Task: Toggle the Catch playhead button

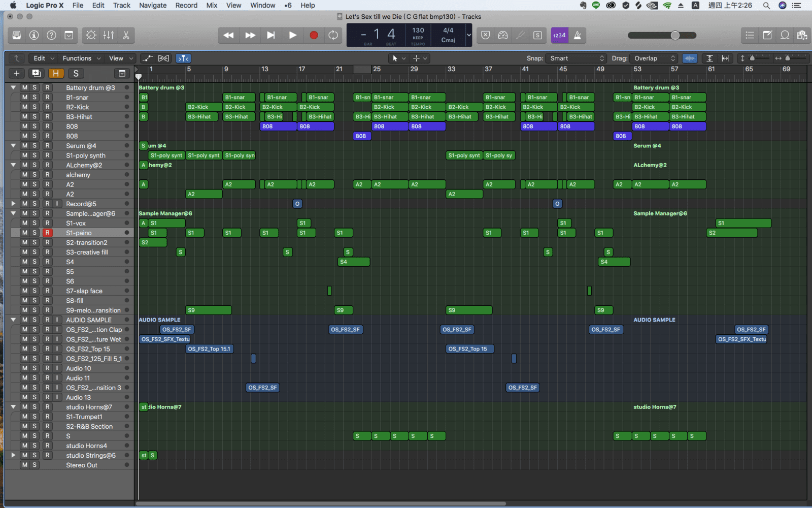Action: (184, 58)
